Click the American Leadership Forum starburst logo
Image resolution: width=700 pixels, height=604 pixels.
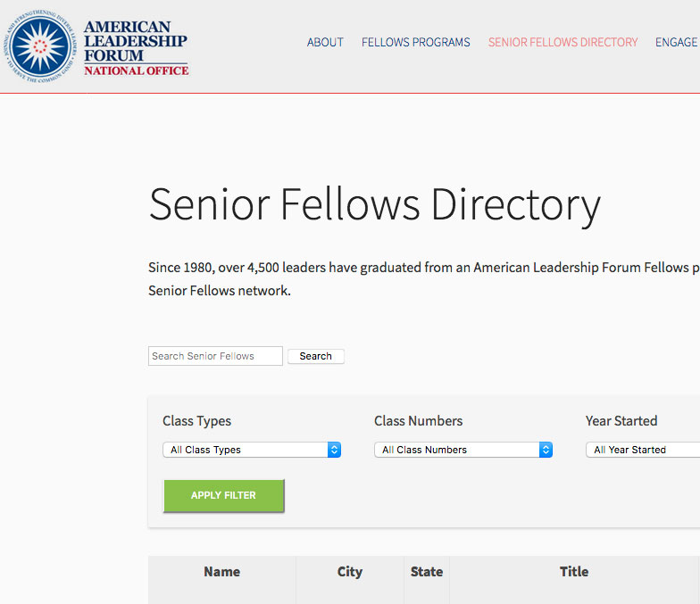(40, 46)
